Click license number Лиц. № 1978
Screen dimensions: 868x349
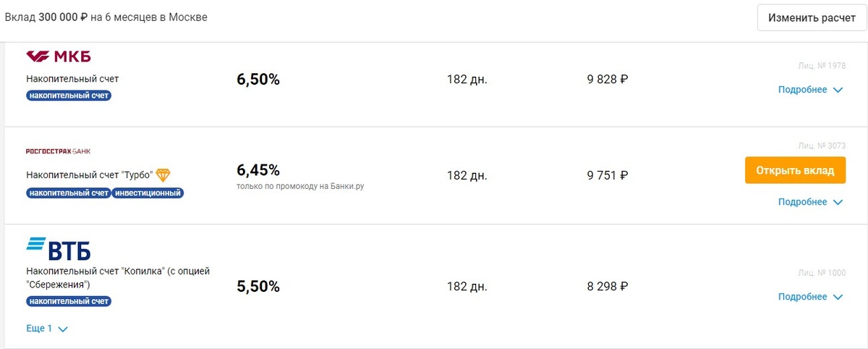[821, 66]
